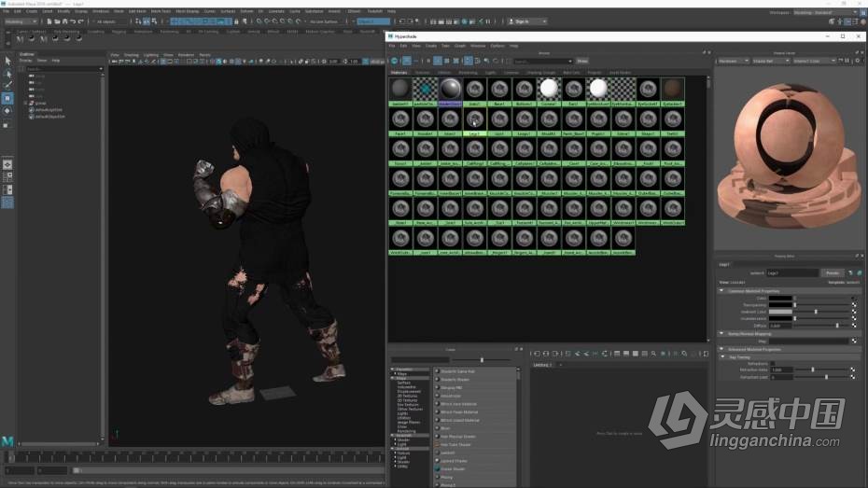
Task: Click the Bump Map connection button
Action: [x=854, y=342]
